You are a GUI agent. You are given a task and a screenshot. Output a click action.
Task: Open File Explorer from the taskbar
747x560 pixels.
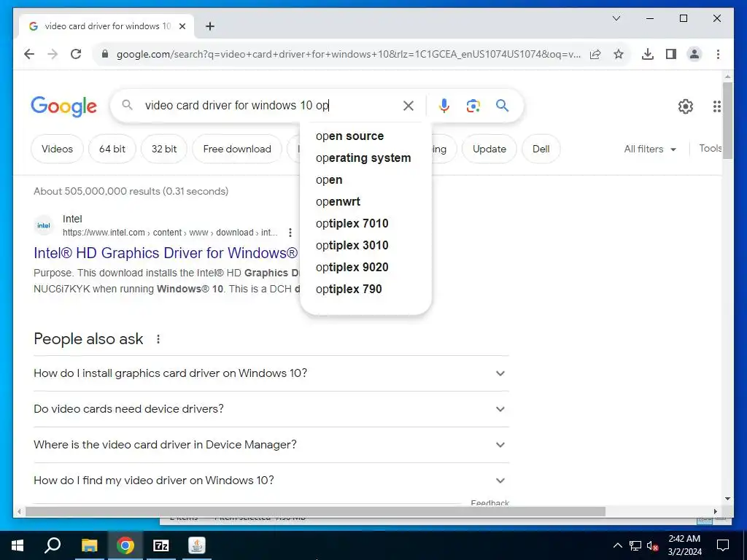click(89, 545)
